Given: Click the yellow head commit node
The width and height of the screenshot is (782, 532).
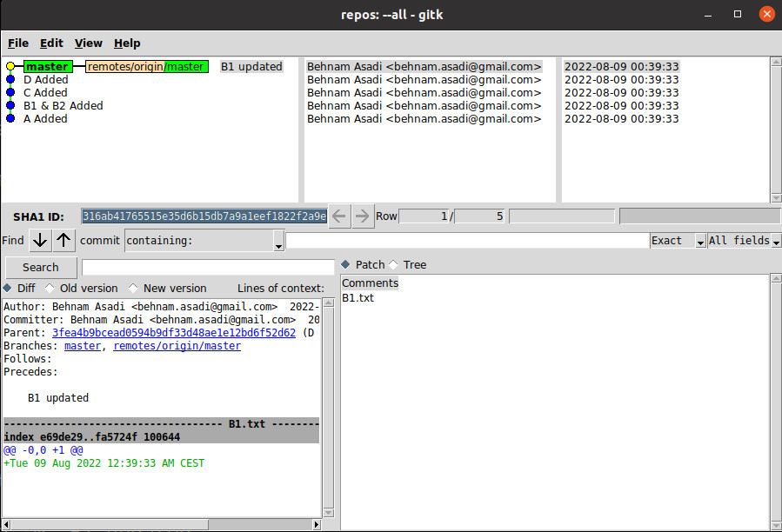Looking at the screenshot, I should [x=10, y=66].
